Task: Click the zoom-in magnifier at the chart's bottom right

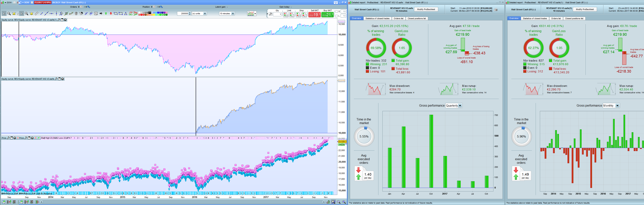Action: tap(344, 202)
